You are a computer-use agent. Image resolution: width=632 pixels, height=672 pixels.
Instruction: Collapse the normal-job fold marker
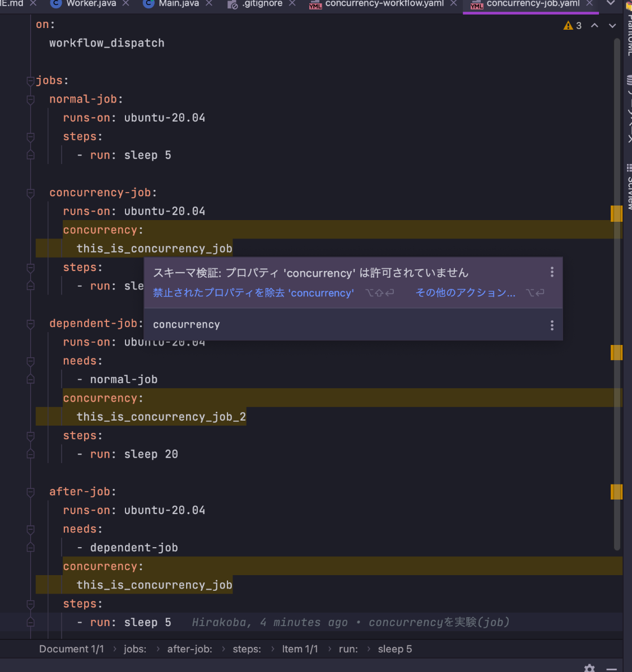point(30,100)
